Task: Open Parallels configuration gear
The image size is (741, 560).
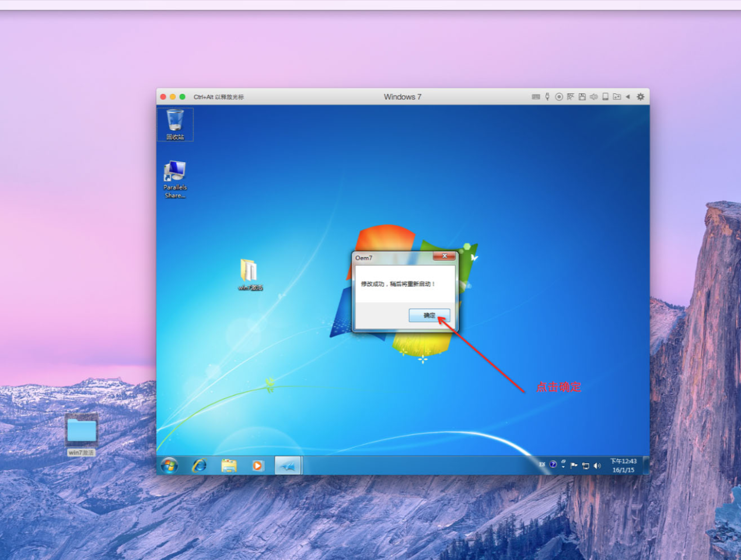Action: point(640,97)
